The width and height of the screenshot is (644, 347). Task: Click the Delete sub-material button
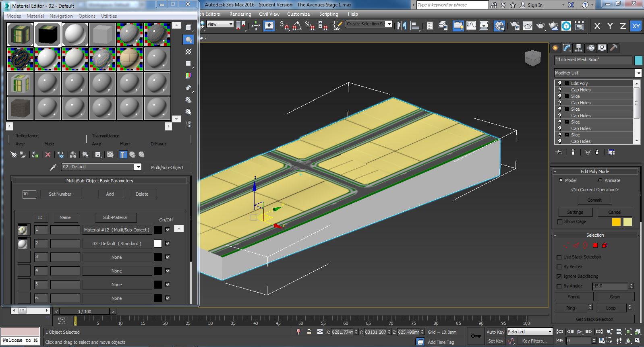[142, 194]
